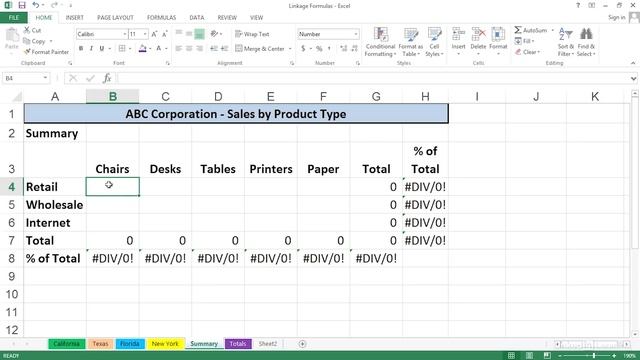Open Conditional Formatting menu
The height and width of the screenshot is (360, 640).
tap(380, 42)
